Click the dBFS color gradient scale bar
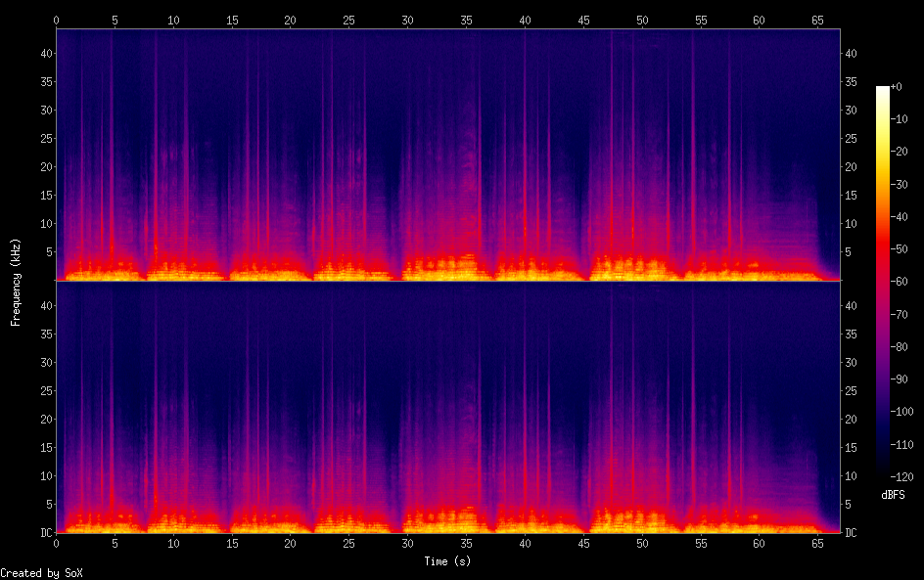This screenshot has width=924, height=580. [883, 282]
